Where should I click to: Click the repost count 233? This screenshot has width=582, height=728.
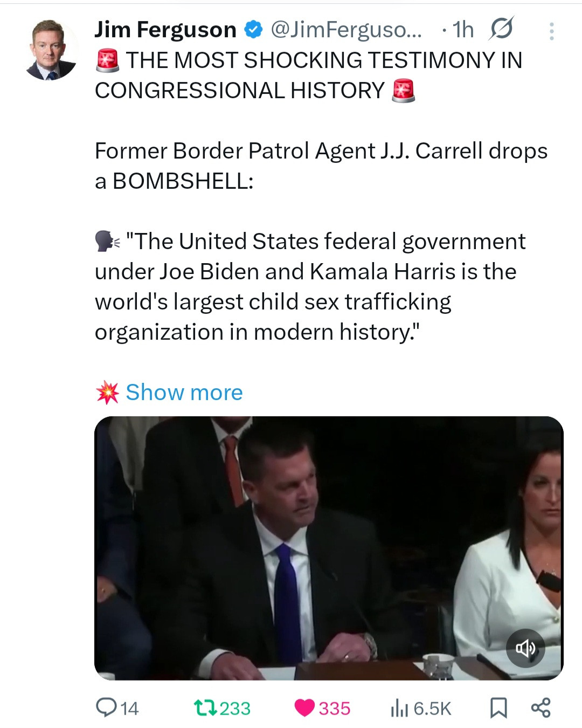(x=235, y=708)
